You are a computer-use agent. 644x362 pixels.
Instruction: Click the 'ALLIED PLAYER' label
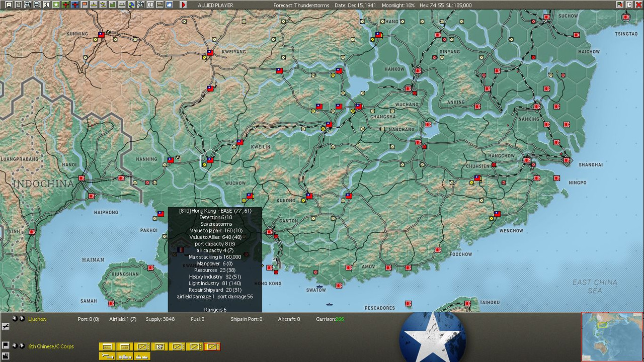tap(216, 5)
